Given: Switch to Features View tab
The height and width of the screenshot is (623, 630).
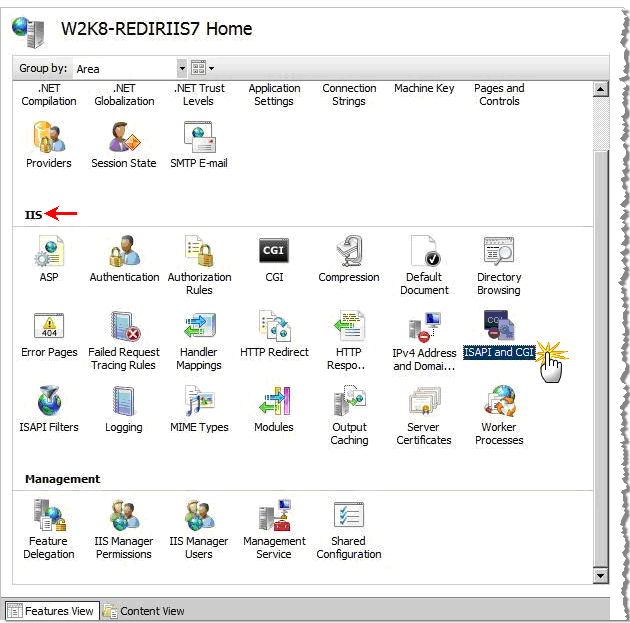Looking at the screenshot, I should pyautogui.click(x=52, y=611).
